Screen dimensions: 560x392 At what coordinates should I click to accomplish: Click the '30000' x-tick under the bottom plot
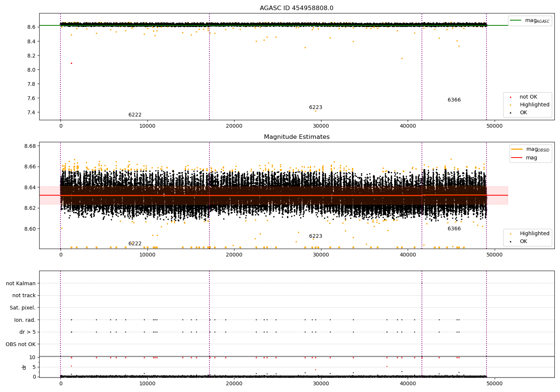tap(321, 383)
